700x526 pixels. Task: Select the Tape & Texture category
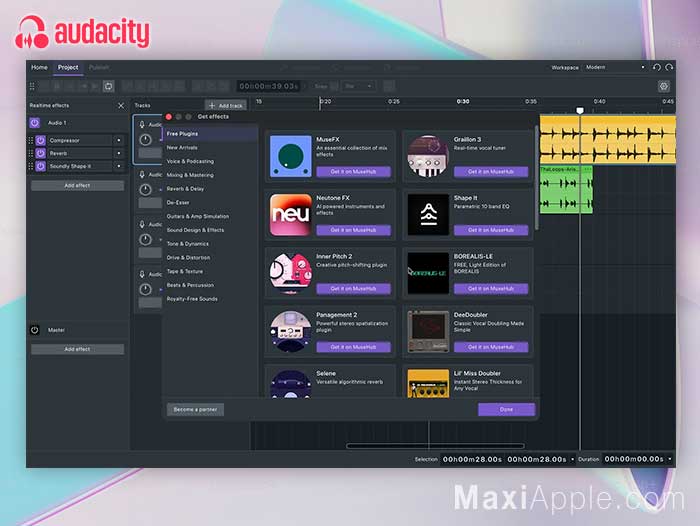210,271
